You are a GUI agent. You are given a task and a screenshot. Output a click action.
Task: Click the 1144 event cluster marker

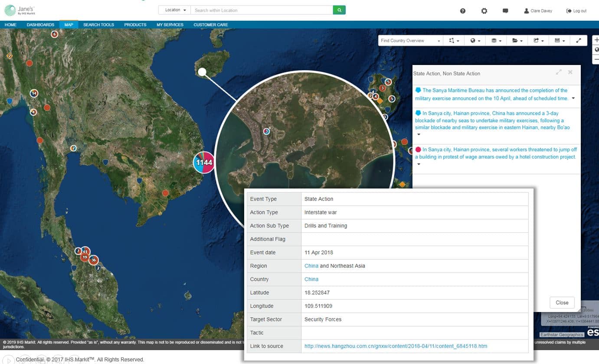point(204,162)
